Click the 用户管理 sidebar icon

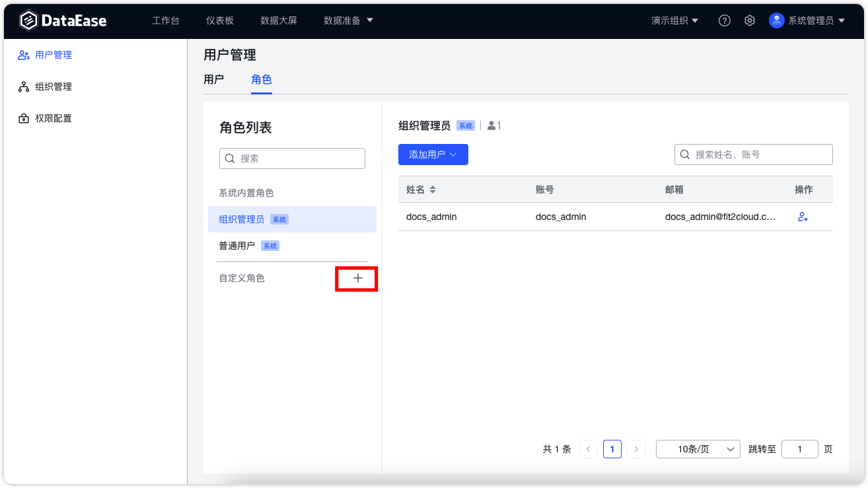(x=24, y=55)
